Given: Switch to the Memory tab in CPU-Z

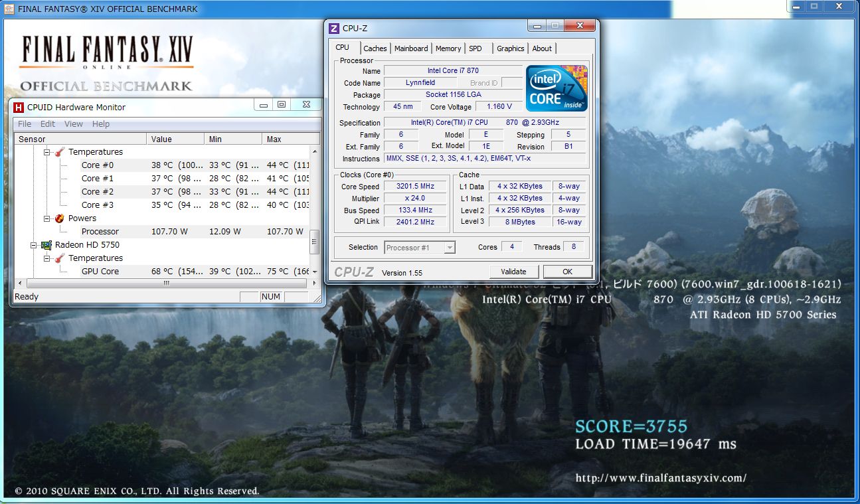Looking at the screenshot, I should pos(448,48).
